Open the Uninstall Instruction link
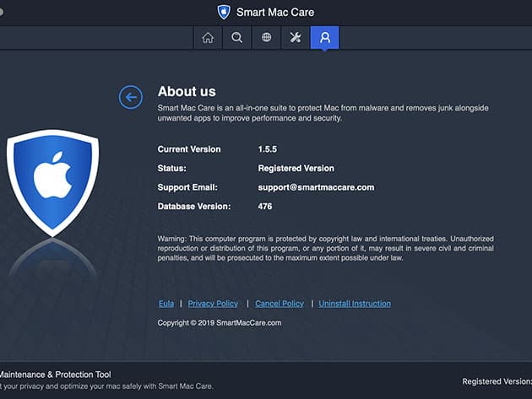This screenshot has height=399, width=532. point(355,304)
